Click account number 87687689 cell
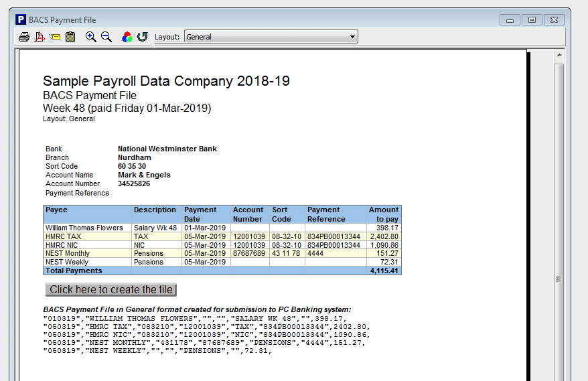Image resolution: width=588 pixels, height=381 pixels. (x=249, y=254)
